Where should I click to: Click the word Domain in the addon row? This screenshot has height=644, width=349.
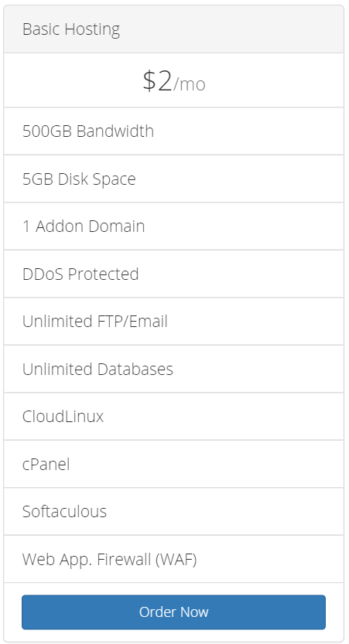pyautogui.click(x=116, y=227)
